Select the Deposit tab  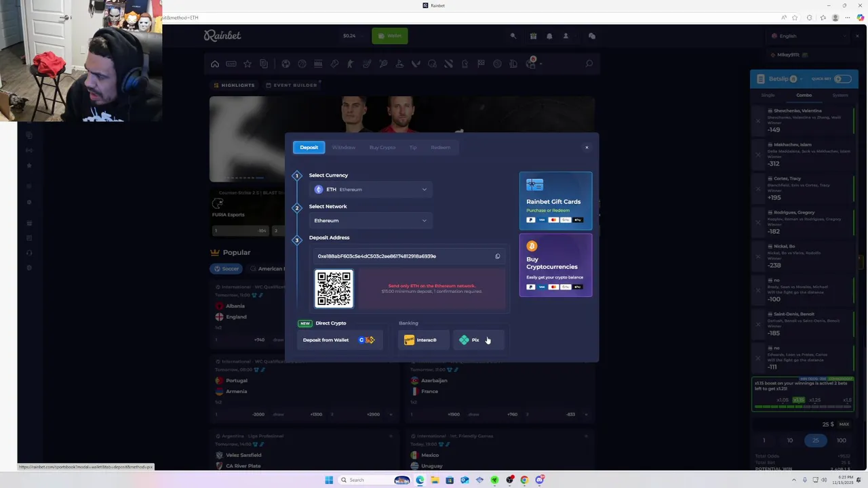(x=309, y=147)
